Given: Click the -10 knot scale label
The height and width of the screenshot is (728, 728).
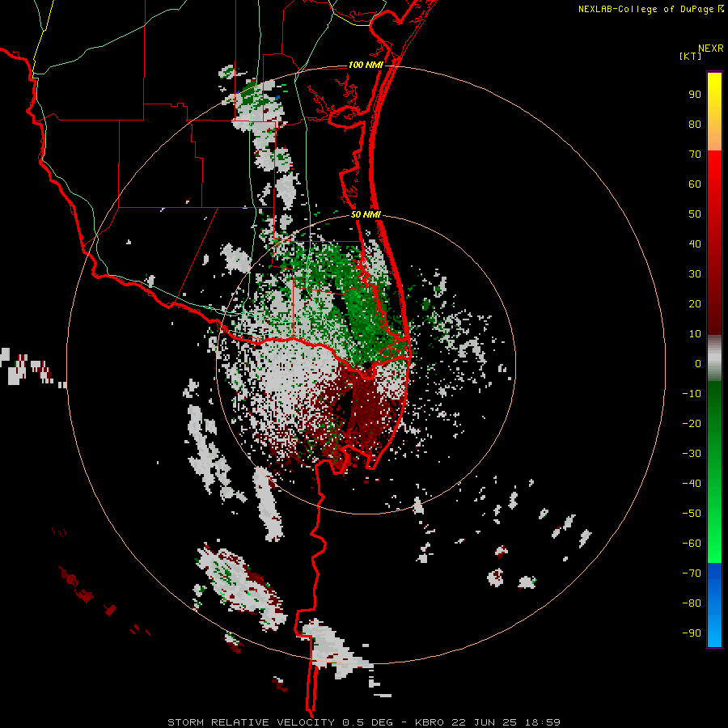Looking at the screenshot, I should [x=692, y=394].
